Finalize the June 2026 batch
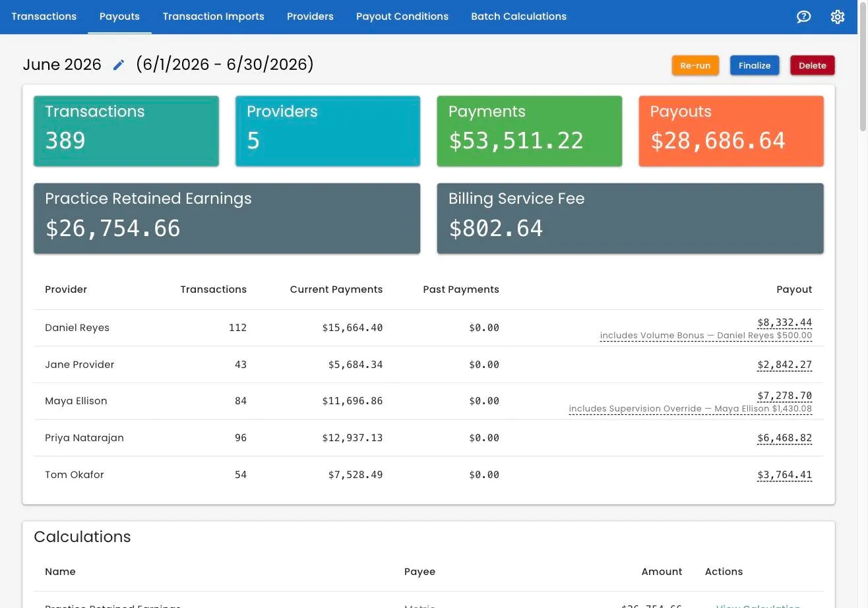Image resolution: width=868 pixels, height=608 pixels. [x=755, y=65]
